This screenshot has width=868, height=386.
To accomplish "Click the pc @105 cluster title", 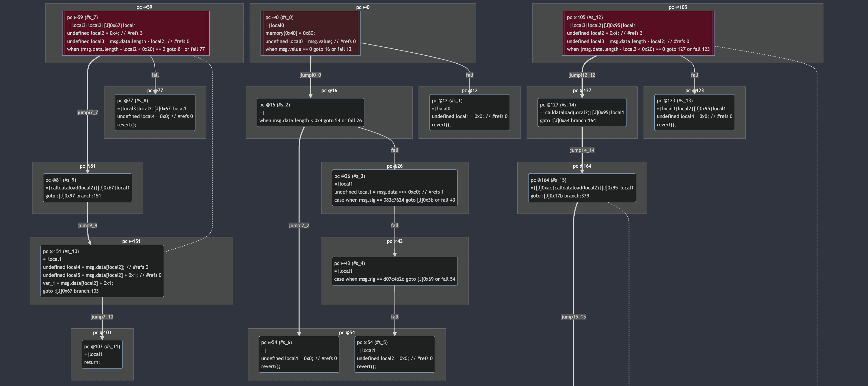I will tap(678, 7).
